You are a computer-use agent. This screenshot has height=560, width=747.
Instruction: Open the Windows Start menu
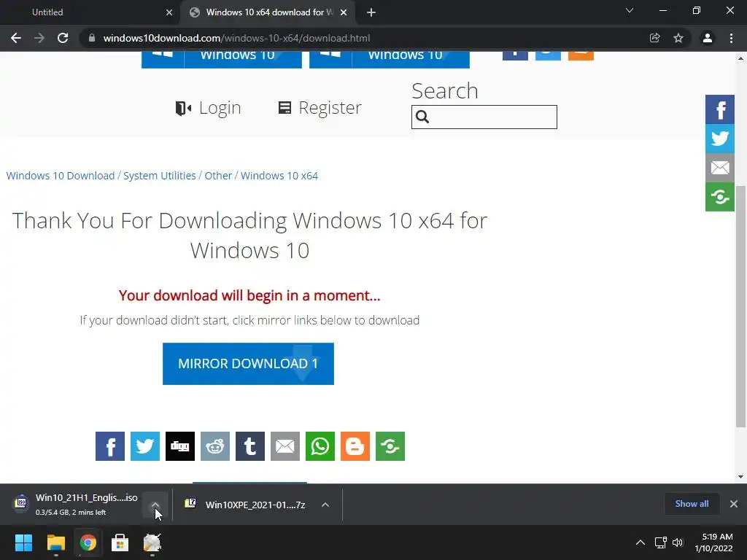tap(23, 542)
